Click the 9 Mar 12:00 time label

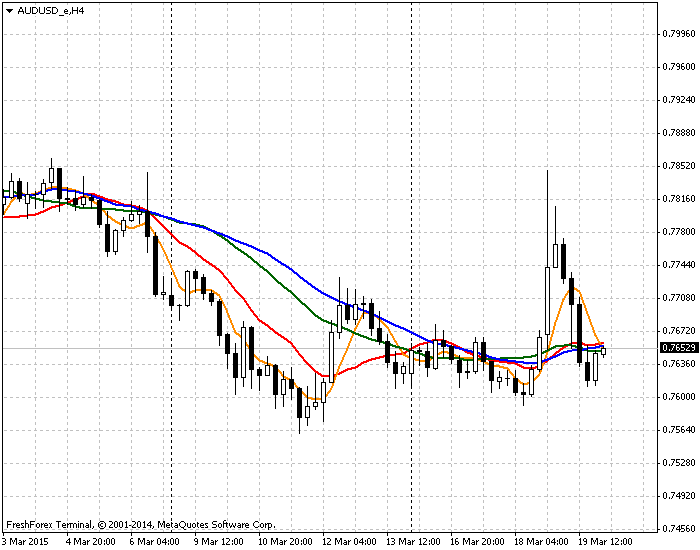[x=219, y=542]
